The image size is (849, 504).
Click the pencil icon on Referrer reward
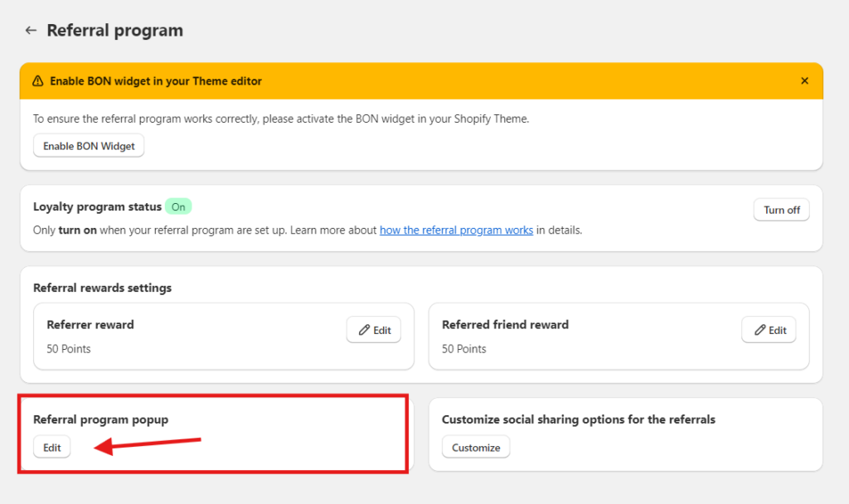[x=364, y=329]
